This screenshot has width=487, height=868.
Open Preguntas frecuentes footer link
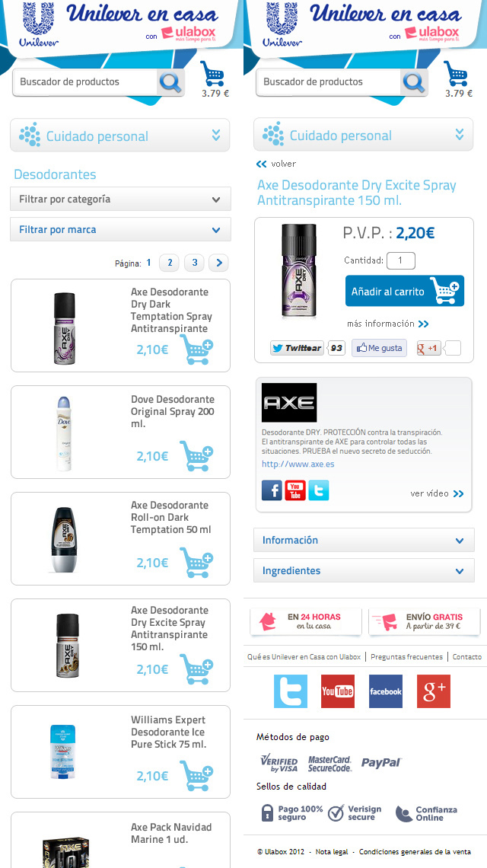tap(407, 656)
